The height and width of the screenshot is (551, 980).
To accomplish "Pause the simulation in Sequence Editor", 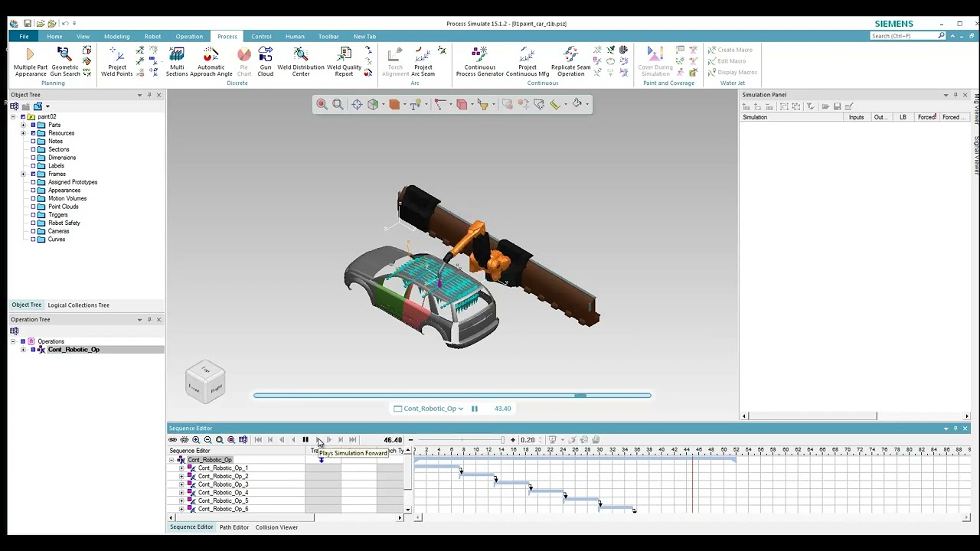I will 305,440.
